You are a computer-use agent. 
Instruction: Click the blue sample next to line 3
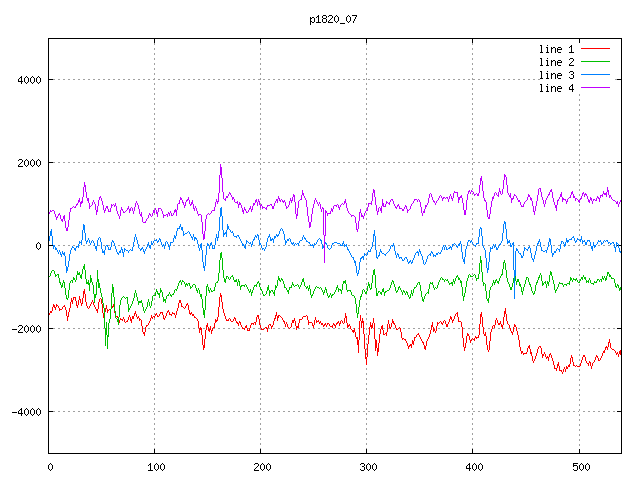click(x=595, y=75)
